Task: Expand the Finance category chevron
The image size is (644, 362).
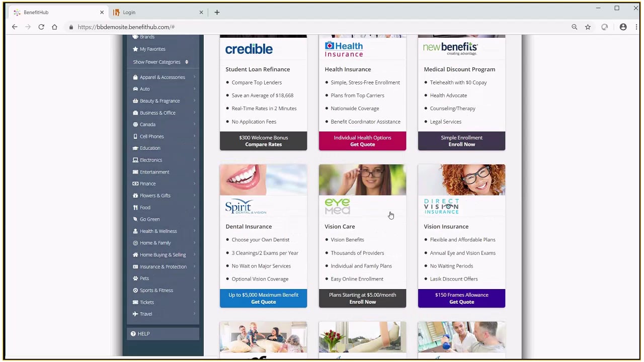Action: 194,184
